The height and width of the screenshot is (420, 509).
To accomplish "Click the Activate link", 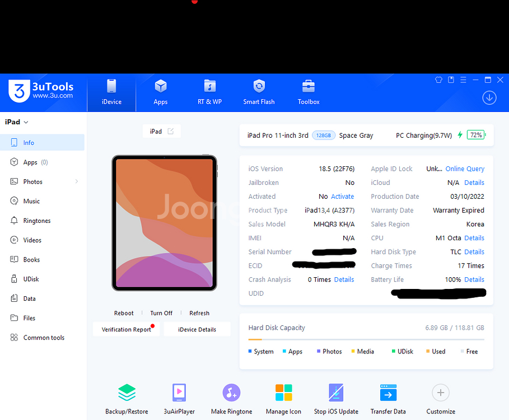I will (x=343, y=197).
